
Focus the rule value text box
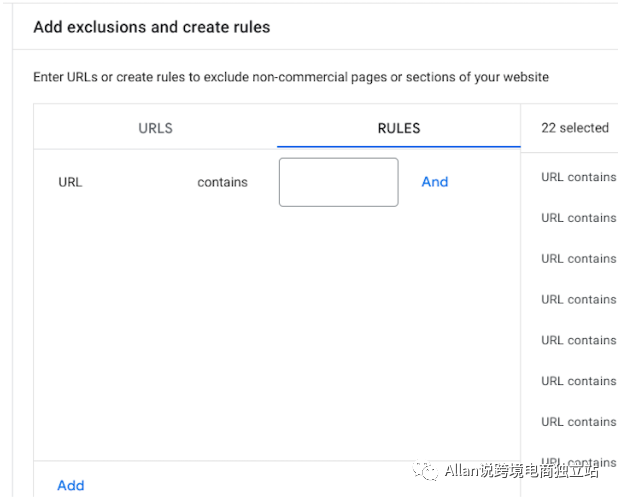[x=338, y=182]
